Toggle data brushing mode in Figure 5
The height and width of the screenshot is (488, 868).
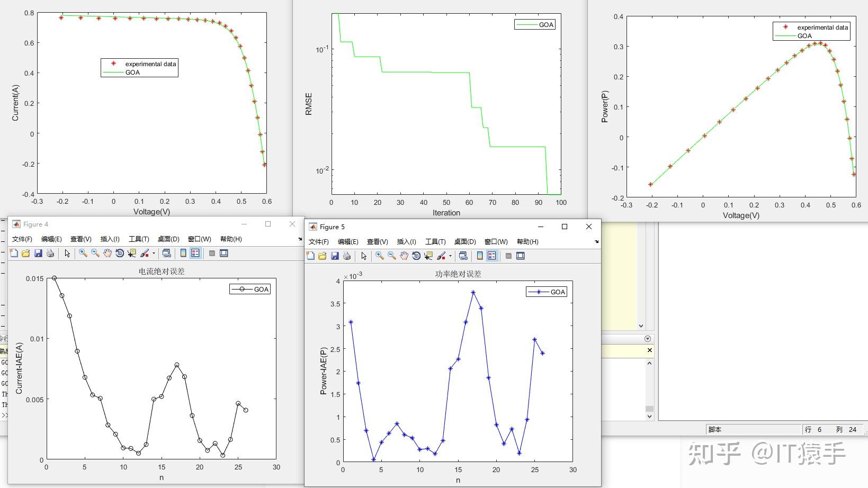point(442,256)
